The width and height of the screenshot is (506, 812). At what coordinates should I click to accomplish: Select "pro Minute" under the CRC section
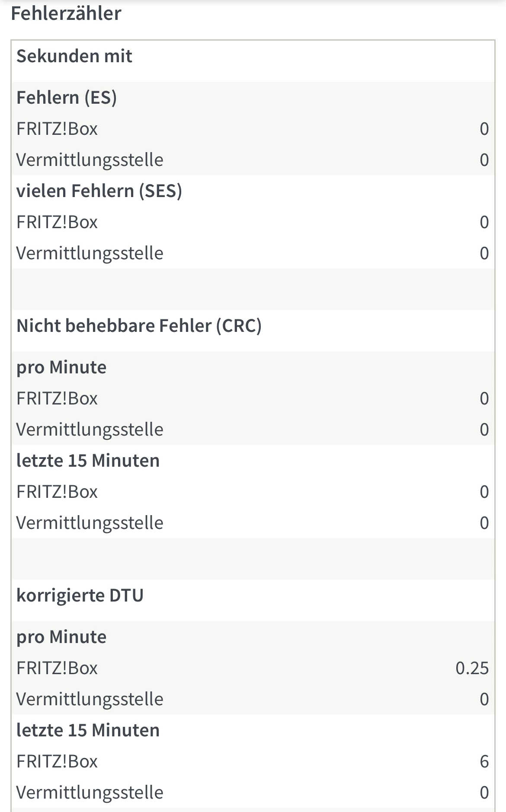61,367
